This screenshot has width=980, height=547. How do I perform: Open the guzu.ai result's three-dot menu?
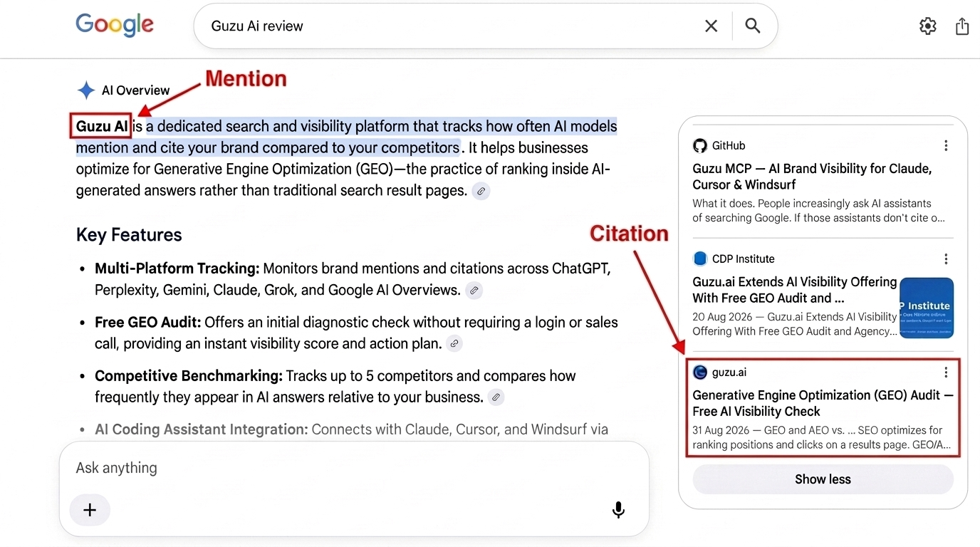coord(946,372)
